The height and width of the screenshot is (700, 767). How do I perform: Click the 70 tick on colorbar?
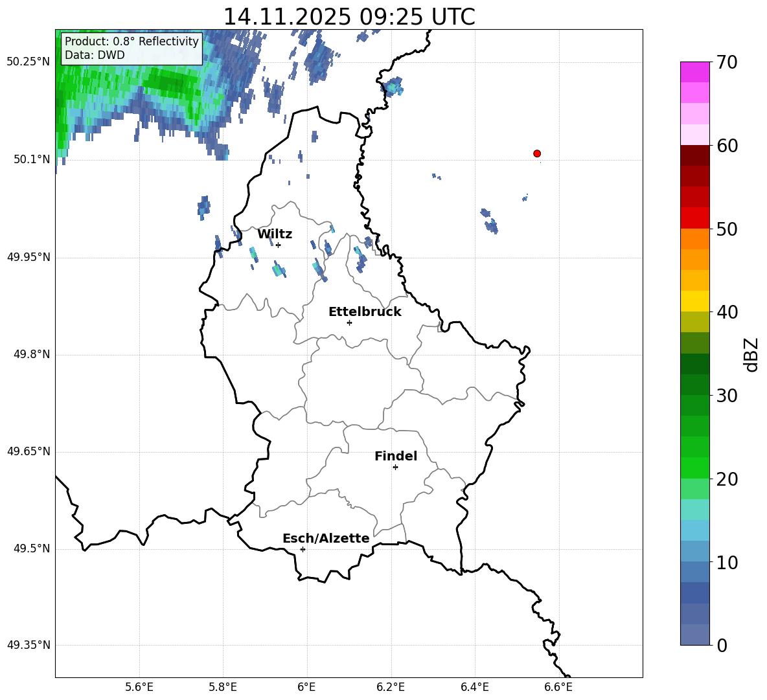727,63
